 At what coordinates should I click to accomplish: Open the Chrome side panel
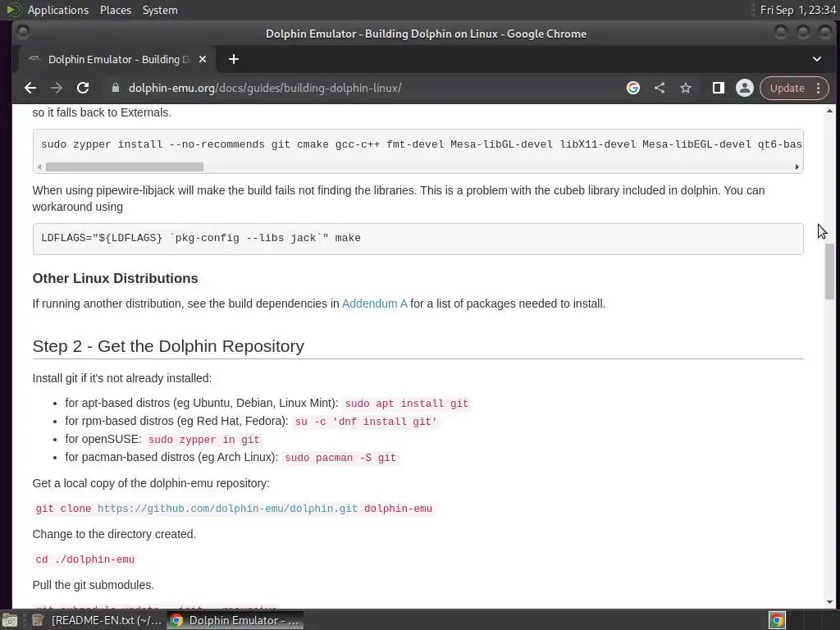point(719,88)
